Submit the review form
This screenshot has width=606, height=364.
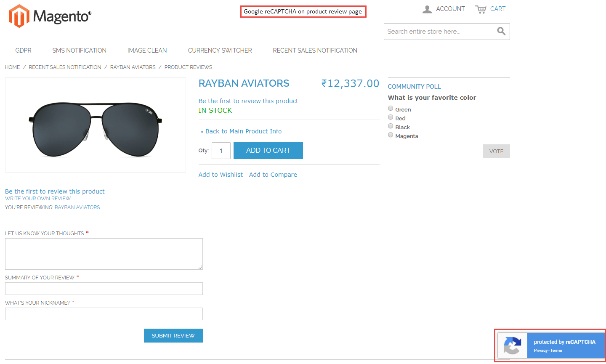point(173,336)
